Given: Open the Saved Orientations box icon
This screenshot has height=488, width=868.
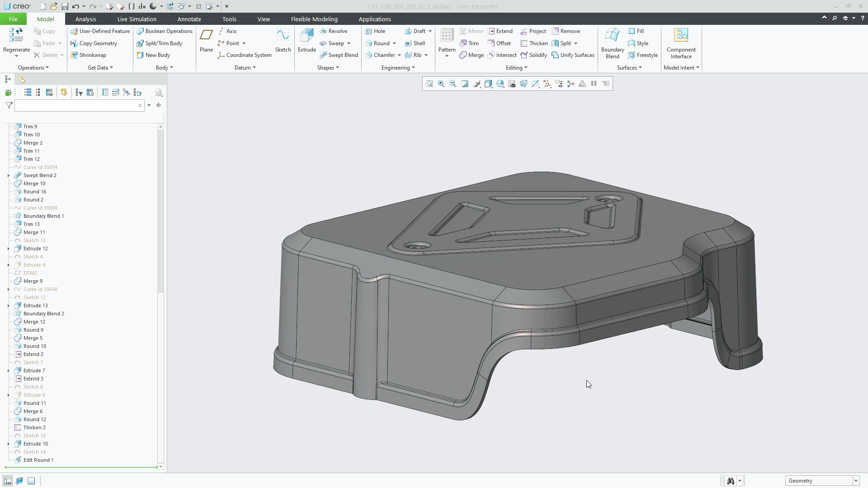Looking at the screenshot, I should coord(488,84).
